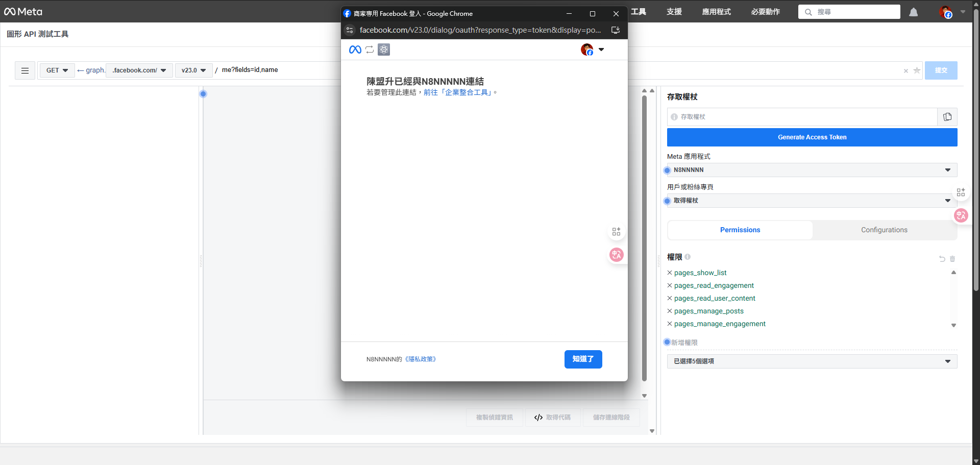The height and width of the screenshot is (465, 980).
Task: Open the 工具 menu in the top bar
Action: point(639,12)
